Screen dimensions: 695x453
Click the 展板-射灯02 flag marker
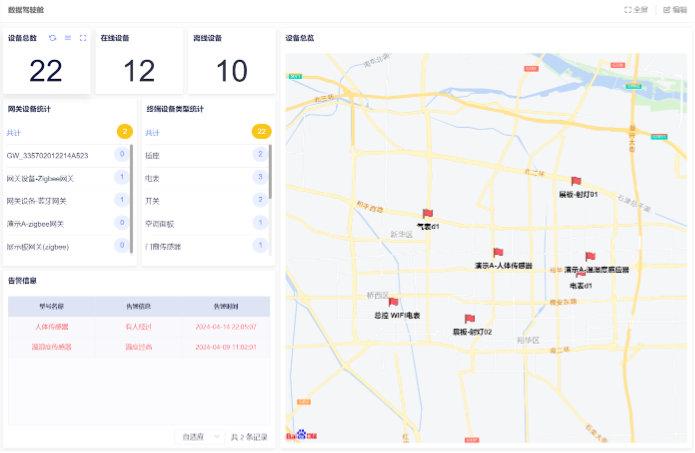coord(469,319)
